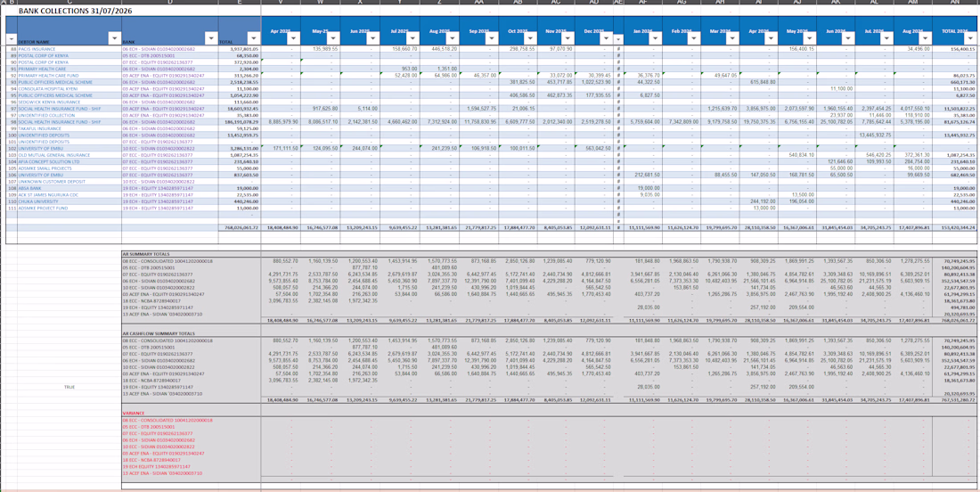The image size is (980, 492).
Task: Open filter dropdown left of DEBTOR NAME
Action: [x=12, y=38]
